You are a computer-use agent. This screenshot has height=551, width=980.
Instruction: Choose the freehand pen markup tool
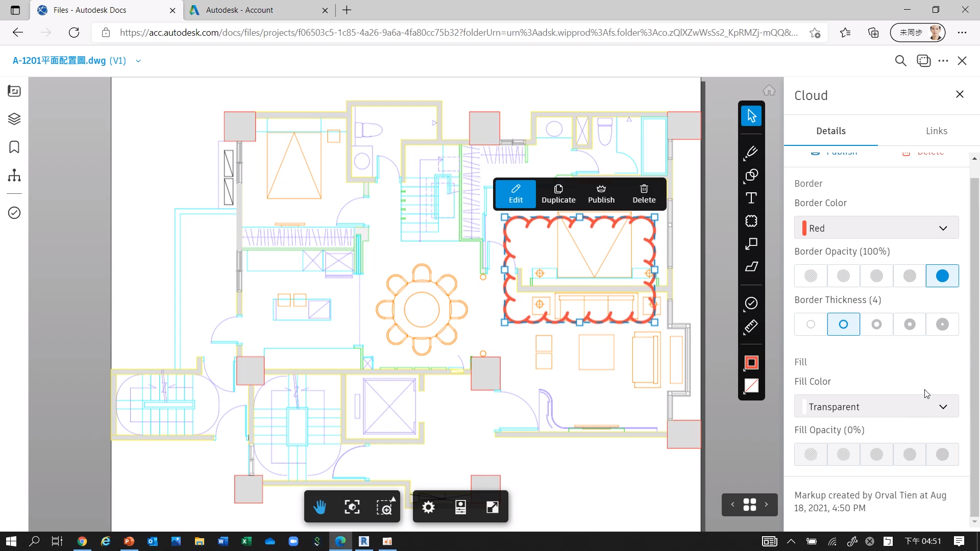751,152
